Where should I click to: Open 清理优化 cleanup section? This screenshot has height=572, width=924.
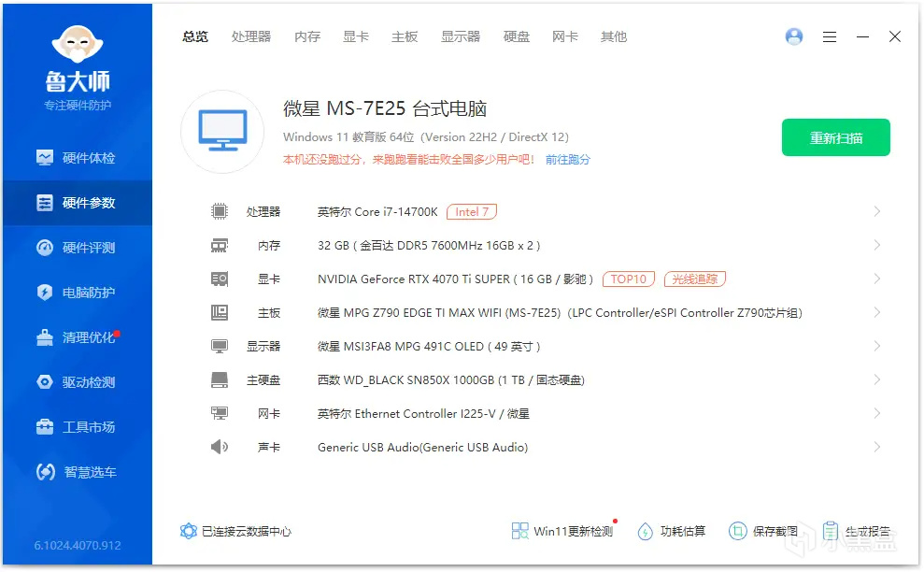pos(77,337)
